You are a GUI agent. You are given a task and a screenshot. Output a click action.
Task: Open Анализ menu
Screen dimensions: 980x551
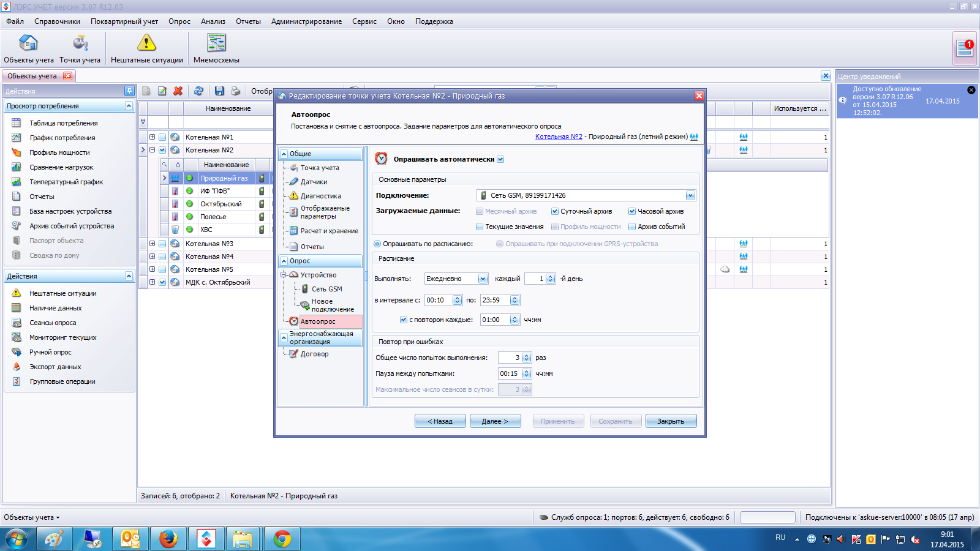213,21
